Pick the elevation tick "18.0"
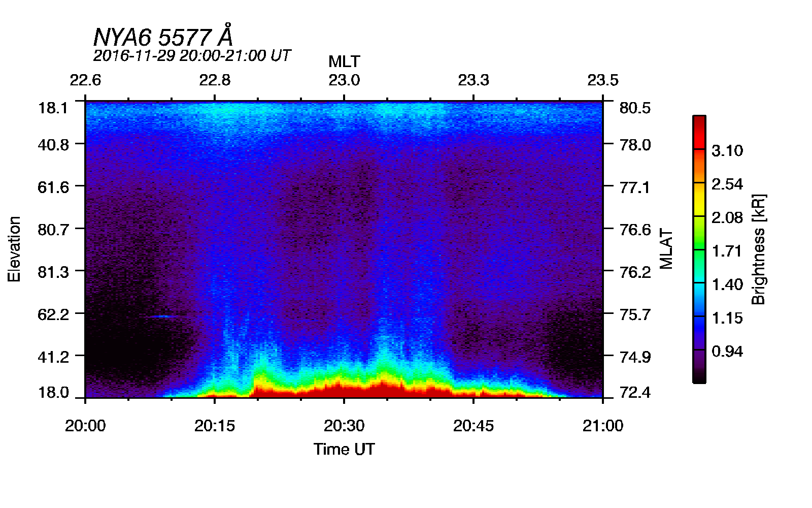 pos(53,392)
